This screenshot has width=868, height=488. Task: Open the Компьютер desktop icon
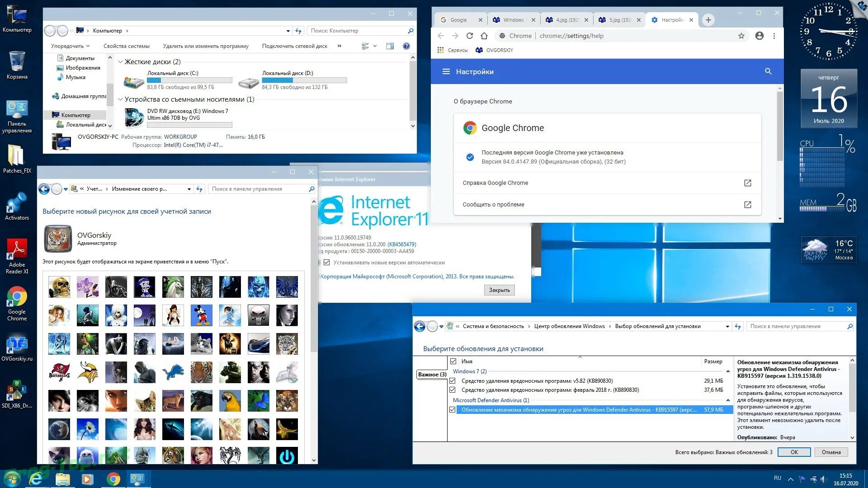(x=17, y=19)
